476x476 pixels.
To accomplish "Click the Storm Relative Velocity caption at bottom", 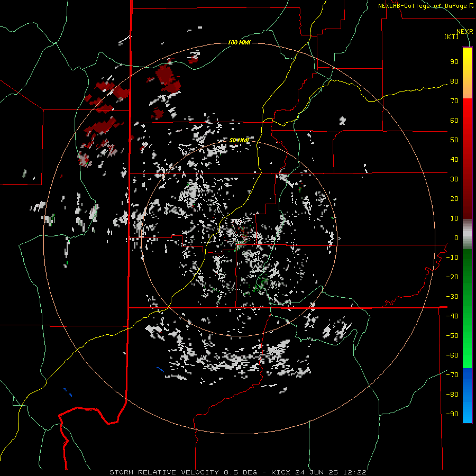I will [237, 472].
